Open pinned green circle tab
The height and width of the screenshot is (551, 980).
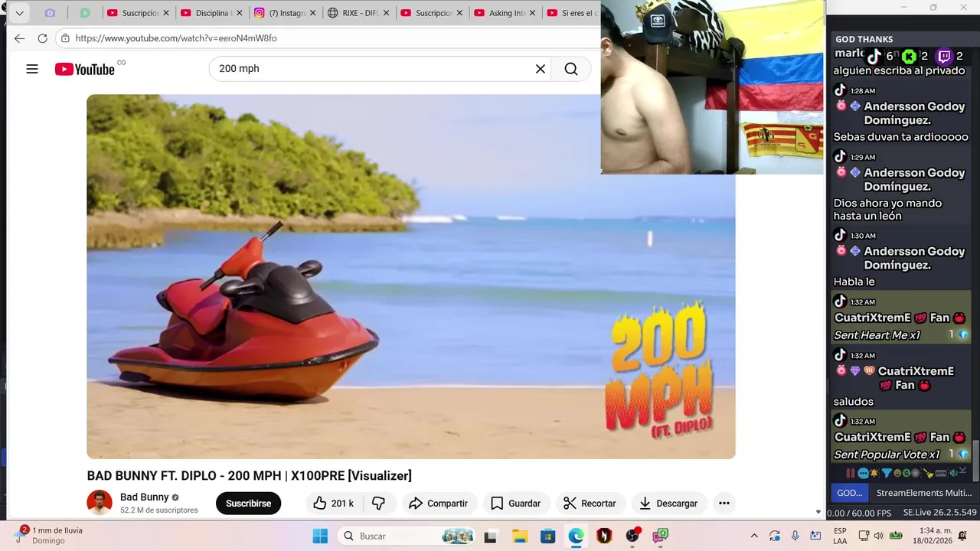coord(85,13)
